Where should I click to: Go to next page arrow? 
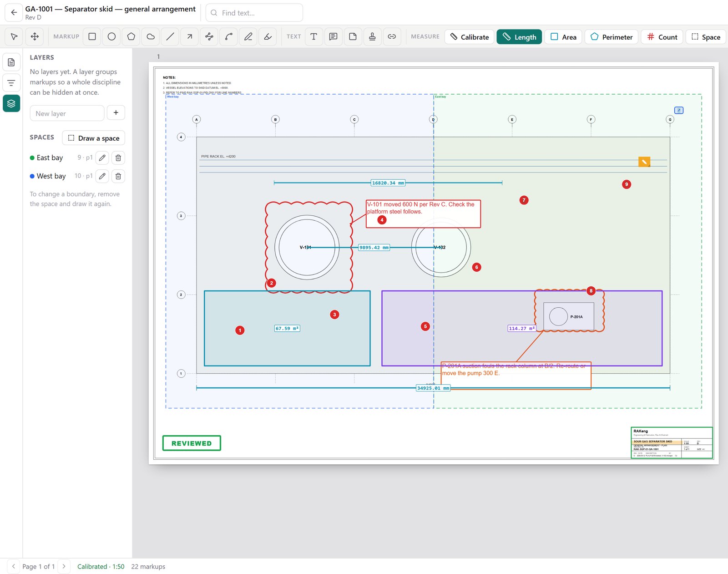[x=64, y=566]
